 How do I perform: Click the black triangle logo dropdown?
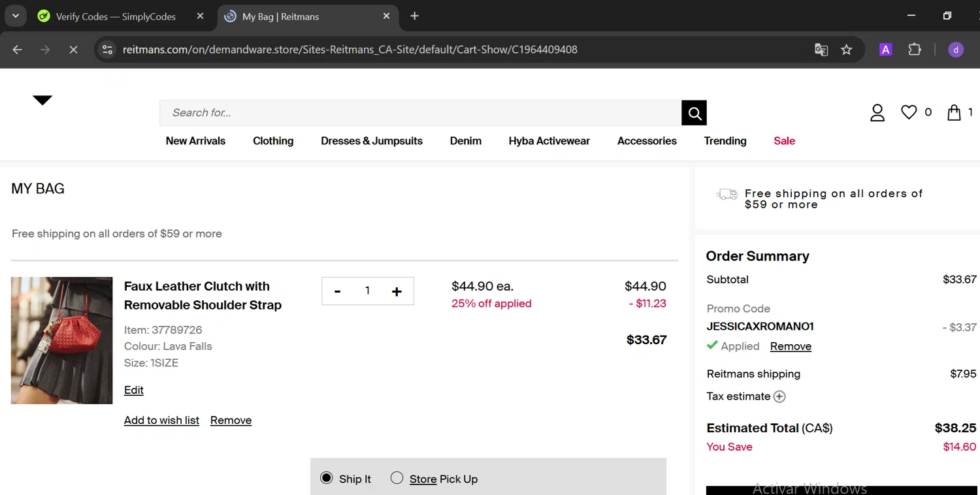tap(42, 100)
